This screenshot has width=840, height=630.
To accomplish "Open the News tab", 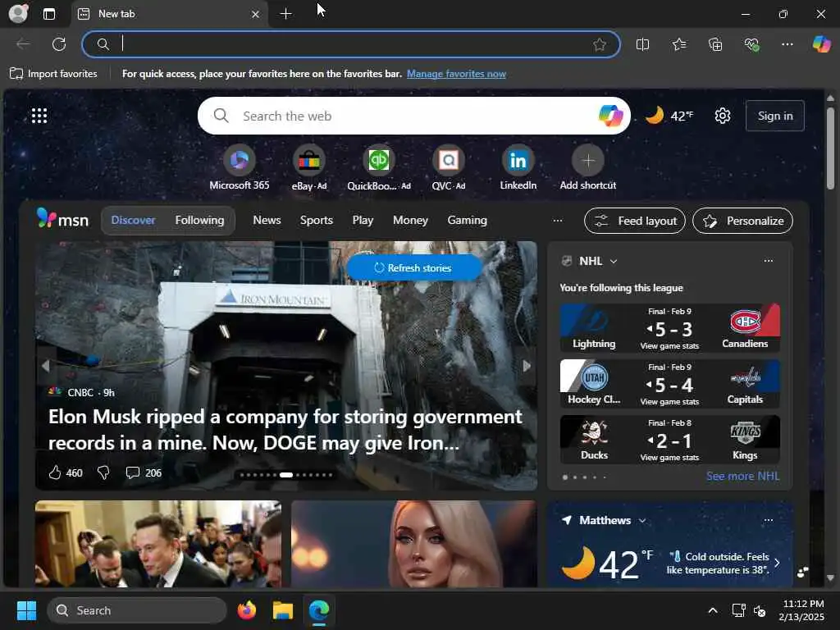I will (x=267, y=220).
